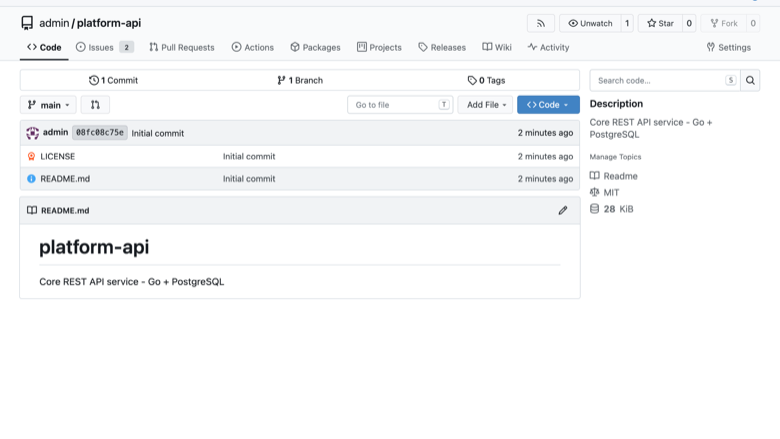Viewport: 780px width, 439px height.
Task: Click admin author name in commit row
Action: coord(55,132)
